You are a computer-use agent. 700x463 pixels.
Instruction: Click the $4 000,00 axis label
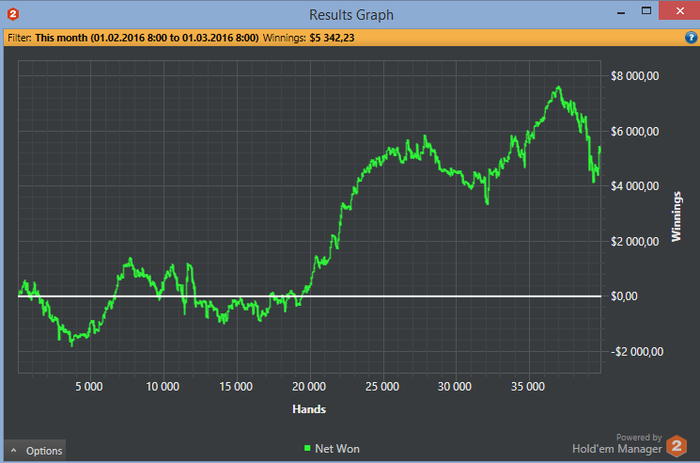point(634,186)
